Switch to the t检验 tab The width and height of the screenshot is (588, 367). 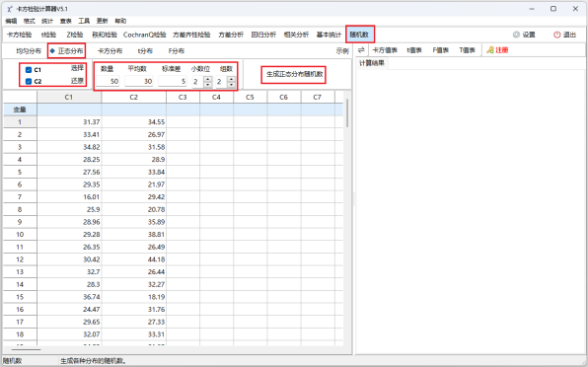click(48, 35)
